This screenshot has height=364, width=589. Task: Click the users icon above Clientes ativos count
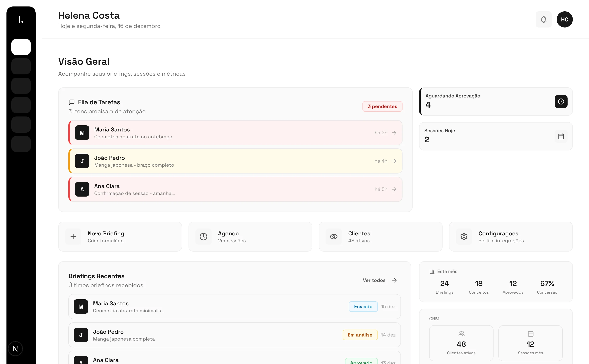(x=461, y=333)
